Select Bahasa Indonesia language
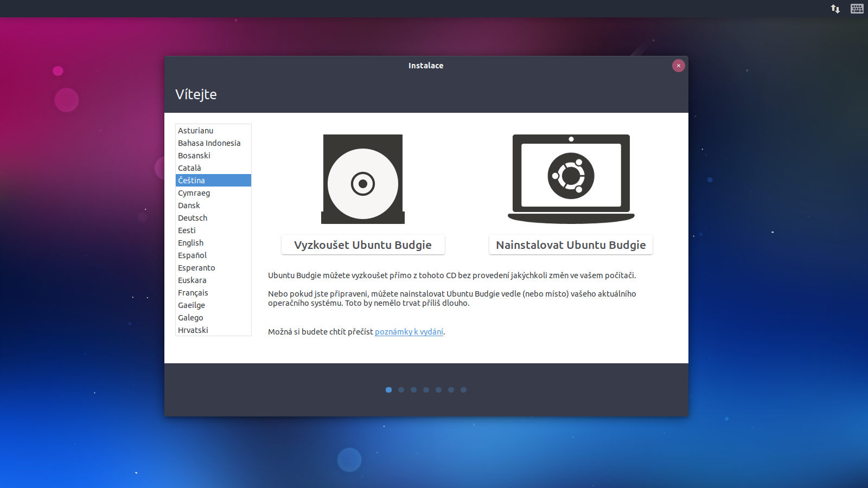The width and height of the screenshot is (868, 488). [x=213, y=143]
